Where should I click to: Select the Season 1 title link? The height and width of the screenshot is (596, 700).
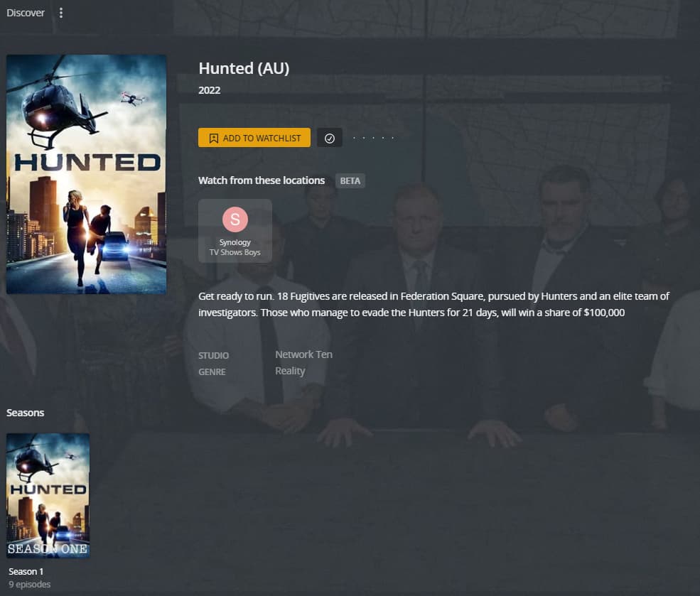[26, 571]
